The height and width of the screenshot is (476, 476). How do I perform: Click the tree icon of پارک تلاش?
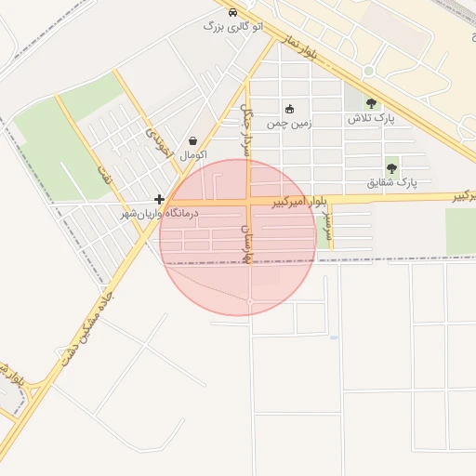pos(371,103)
